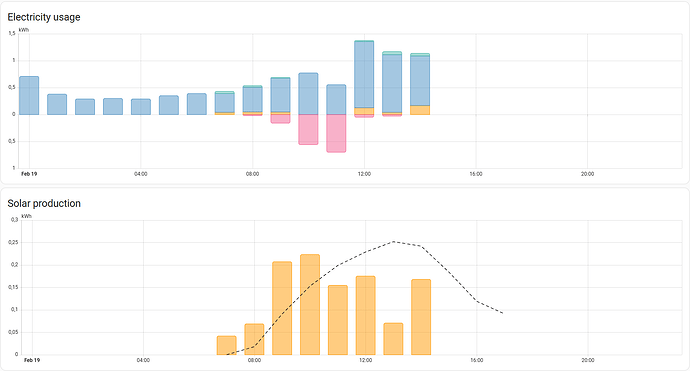The width and height of the screenshot is (690, 371).
Task: Click the "1,5" value on the usage y-axis
Action: tap(11, 33)
